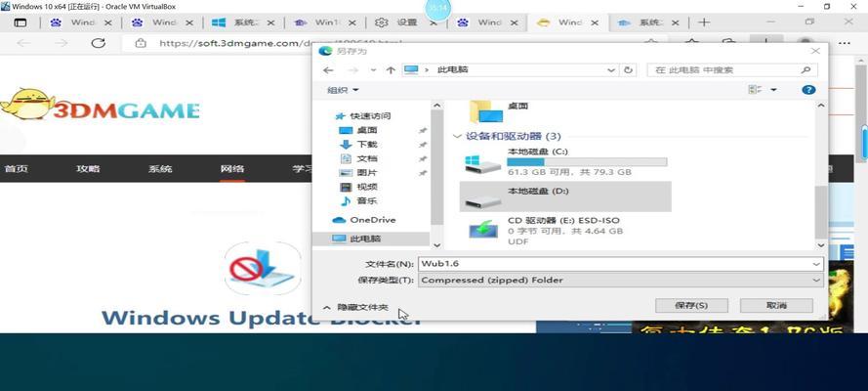Image resolution: width=868 pixels, height=391 pixels.
Task: Open 网络 in site navigation
Action: pos(232,169)
